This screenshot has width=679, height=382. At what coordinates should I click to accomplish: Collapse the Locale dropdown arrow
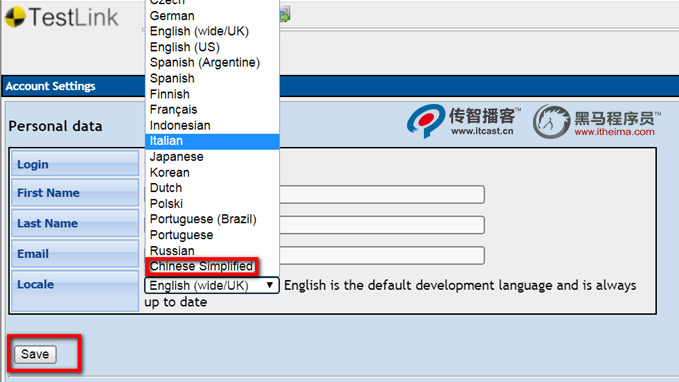click(x=269, y=285)
